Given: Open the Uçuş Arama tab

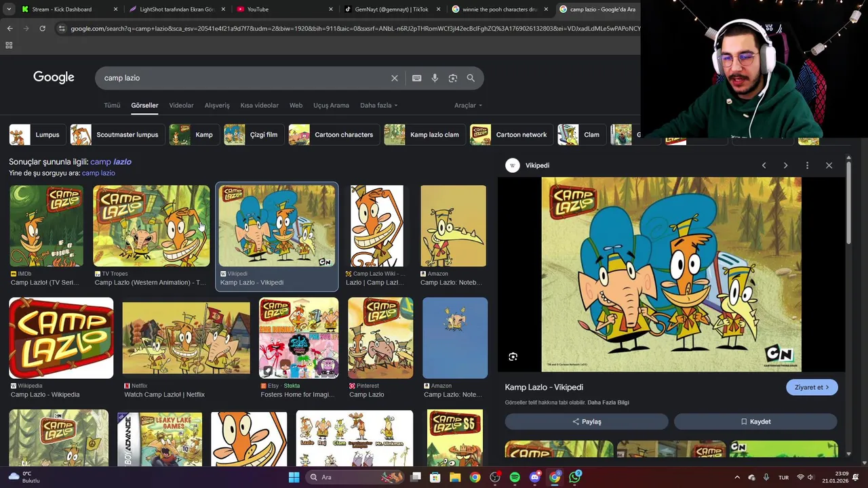Looking at the screenshot, I should point(331,105).
